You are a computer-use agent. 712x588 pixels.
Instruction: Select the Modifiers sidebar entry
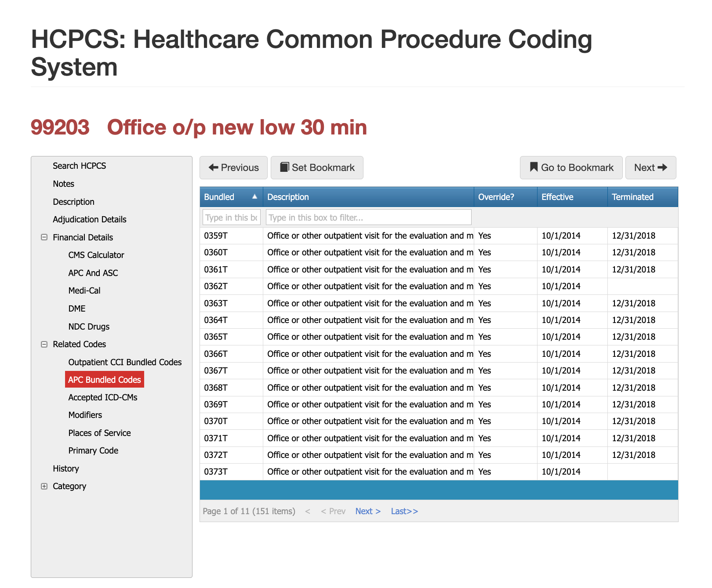tap(85, 415)
